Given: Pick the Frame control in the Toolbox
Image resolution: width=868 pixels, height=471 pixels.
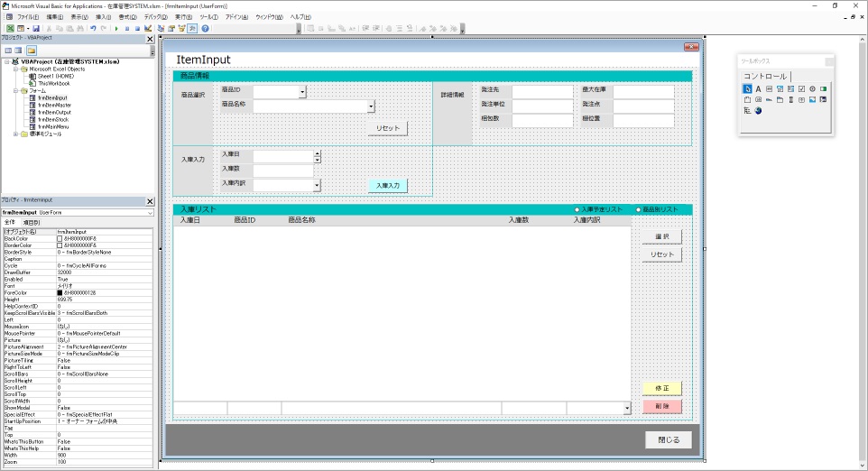Looking at the screenshot, I should [x=747, y=99].
